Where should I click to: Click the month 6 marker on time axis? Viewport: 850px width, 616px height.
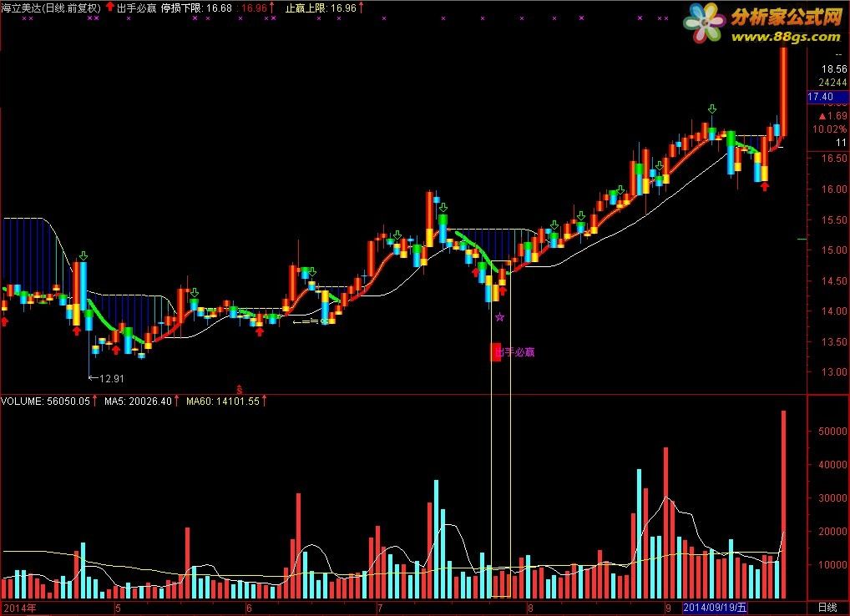point(250,608)
